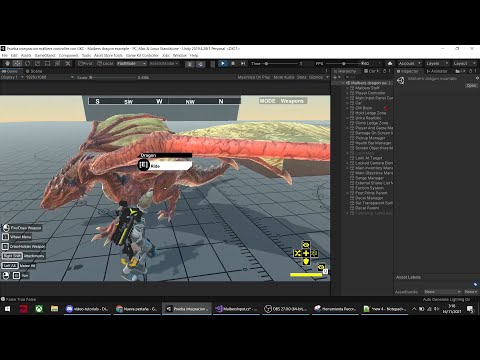Switch to the Animator tab
The height and width of the screenshot is (360, 480).
[437, 71]
